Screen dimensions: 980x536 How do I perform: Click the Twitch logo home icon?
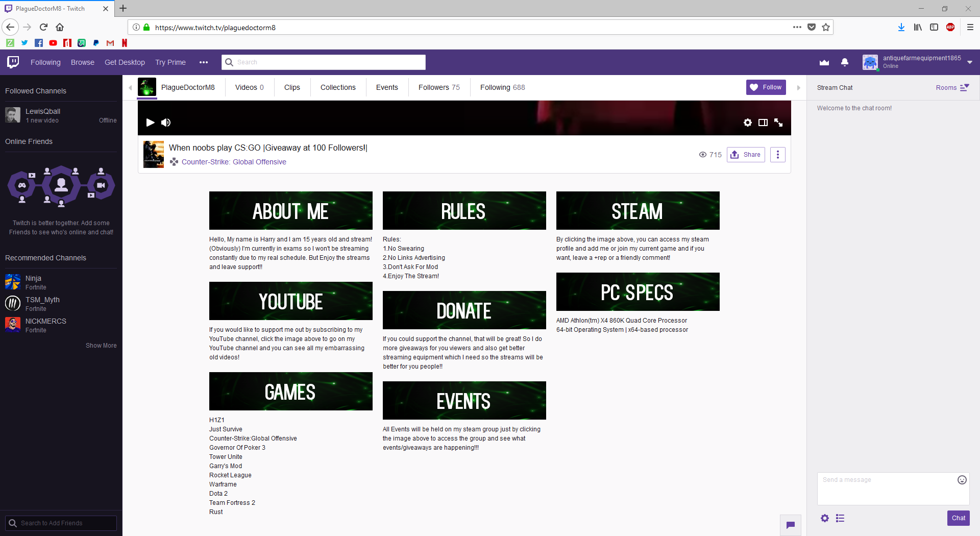[x=13, y=62]
